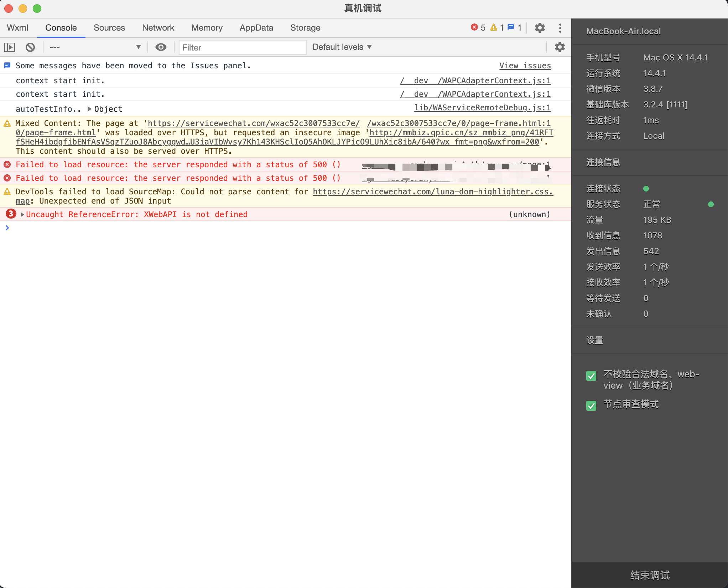Expand the autoTestInfo Object triangle
The height and width of the screenshot is (588, 728).
point(89,109)
